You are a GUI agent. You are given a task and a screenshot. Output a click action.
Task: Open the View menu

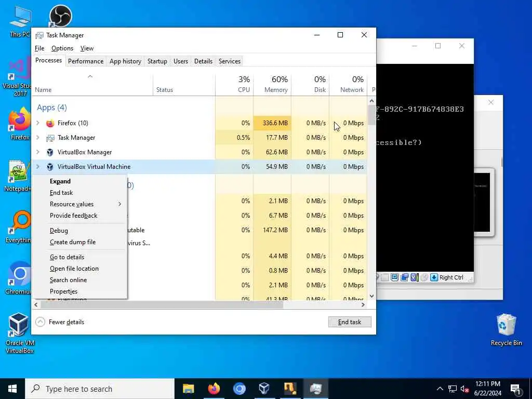[87, 48]
